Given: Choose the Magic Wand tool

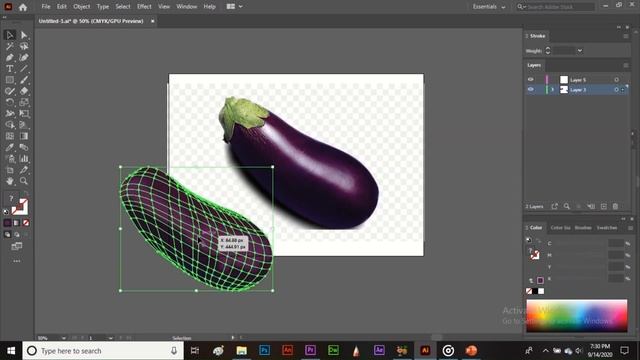Looking at the screenshot, I should [10, 46].
